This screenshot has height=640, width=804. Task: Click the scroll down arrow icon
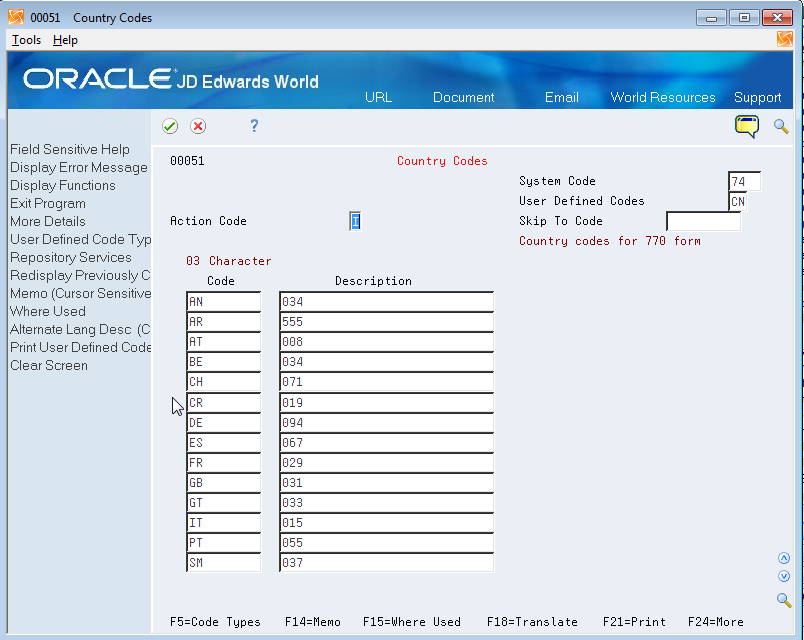coord(783,576)
